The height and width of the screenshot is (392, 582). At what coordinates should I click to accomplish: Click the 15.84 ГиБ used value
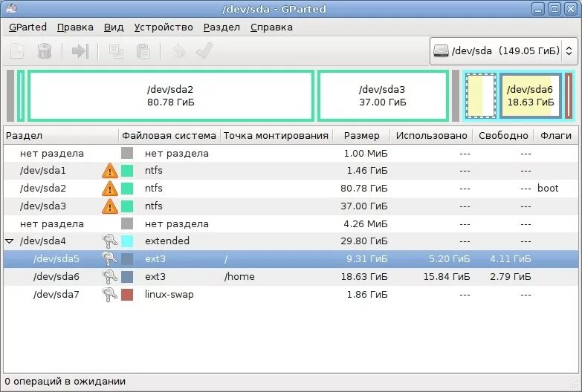[x=447, y=277]
